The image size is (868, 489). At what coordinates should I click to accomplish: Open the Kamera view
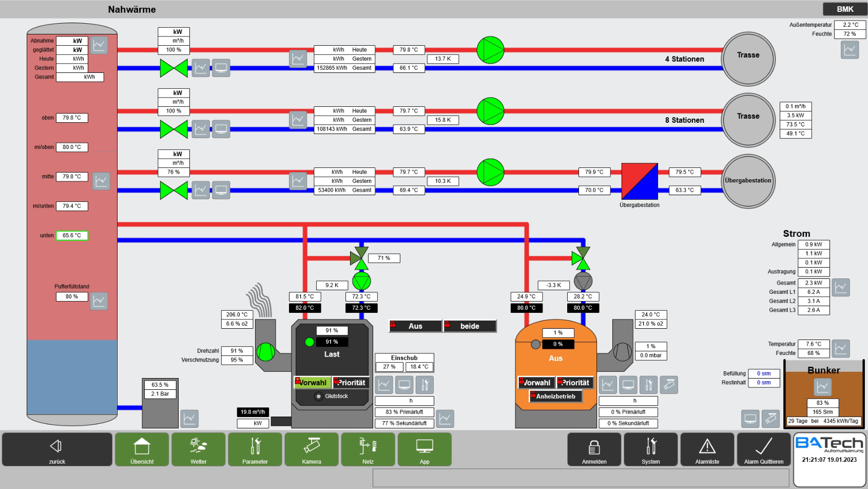tap(311, 449)
